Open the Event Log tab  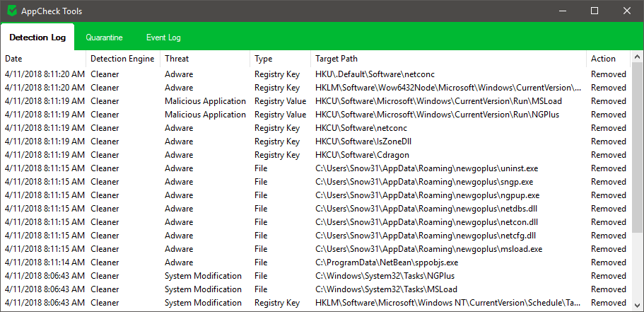click(x=163, y=37)
